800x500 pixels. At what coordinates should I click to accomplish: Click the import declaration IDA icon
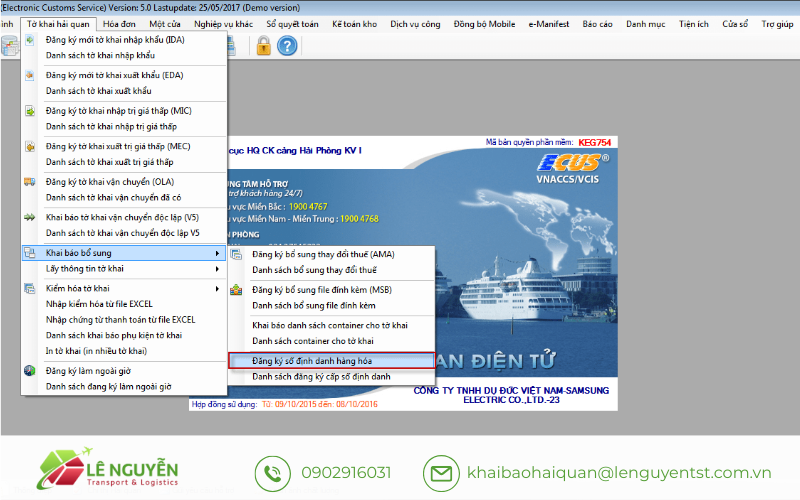30,40
